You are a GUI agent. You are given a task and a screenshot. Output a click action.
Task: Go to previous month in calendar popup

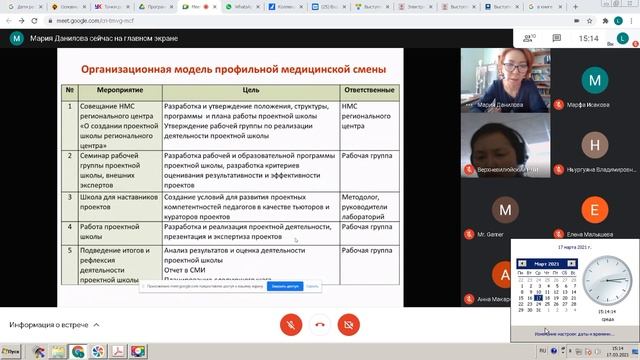pyautogui.click(x=522, y=264)
